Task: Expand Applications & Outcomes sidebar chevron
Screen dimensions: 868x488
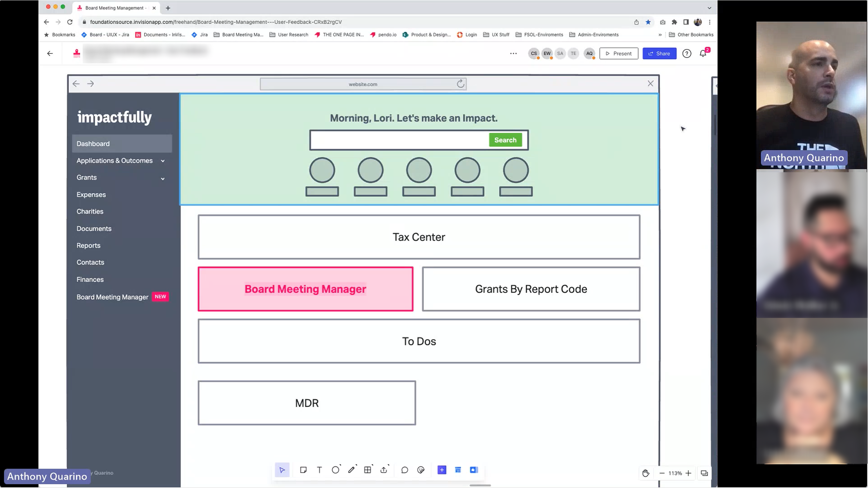Action: pos(163,161)
